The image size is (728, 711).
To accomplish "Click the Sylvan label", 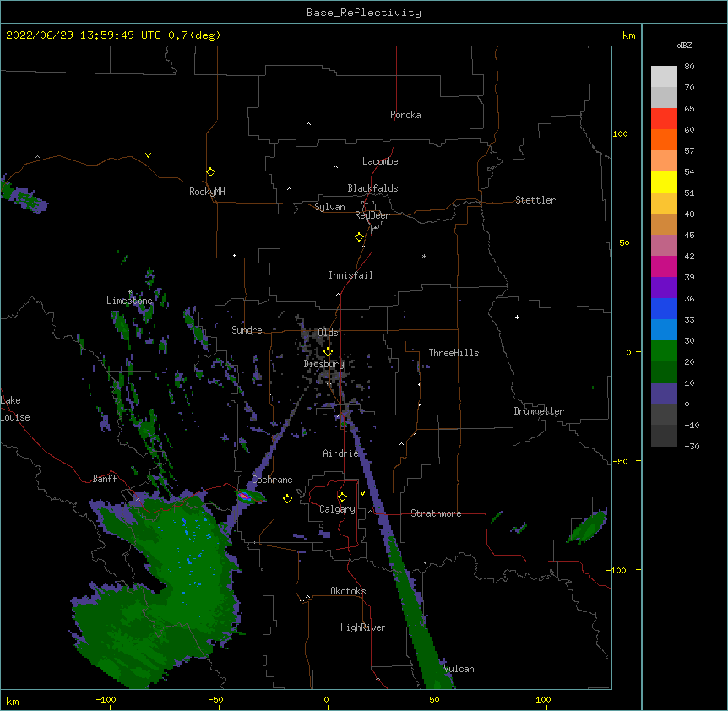I will [329, 207].
